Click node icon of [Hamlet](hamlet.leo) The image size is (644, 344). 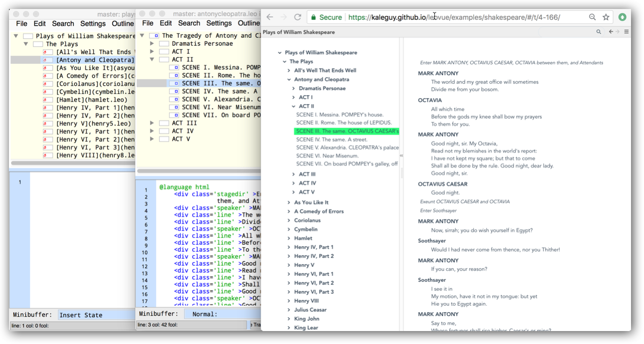click(48, 100)
